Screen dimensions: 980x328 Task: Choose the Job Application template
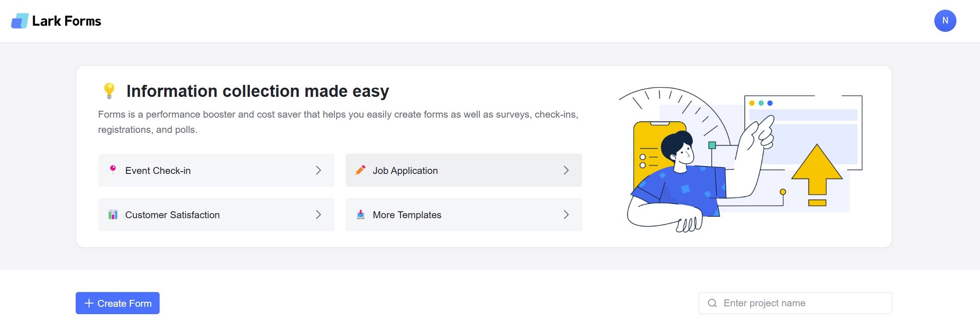click(405, 171)
